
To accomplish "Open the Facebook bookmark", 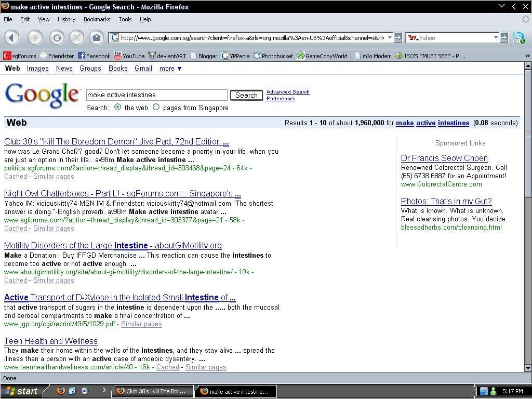I will pyautogui.click(x=95, y=56).
